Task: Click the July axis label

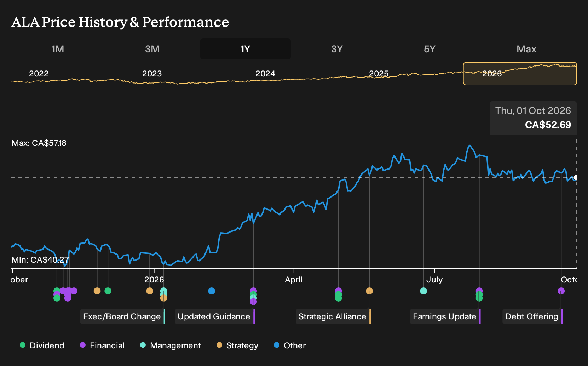Action: [x=434, y=280]
